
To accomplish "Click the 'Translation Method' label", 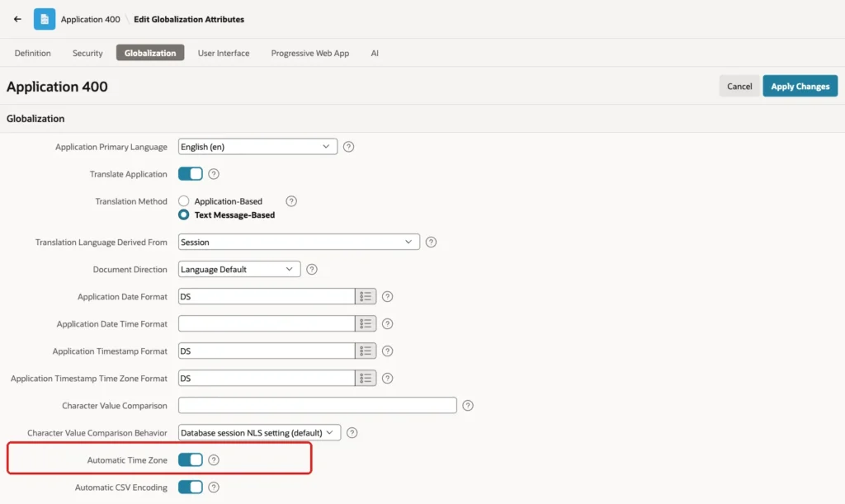I will pos(131,200).
